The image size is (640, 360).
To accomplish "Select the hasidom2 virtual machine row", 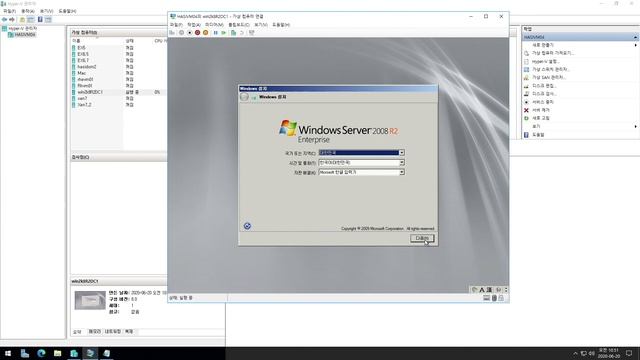I will (118, 67).
